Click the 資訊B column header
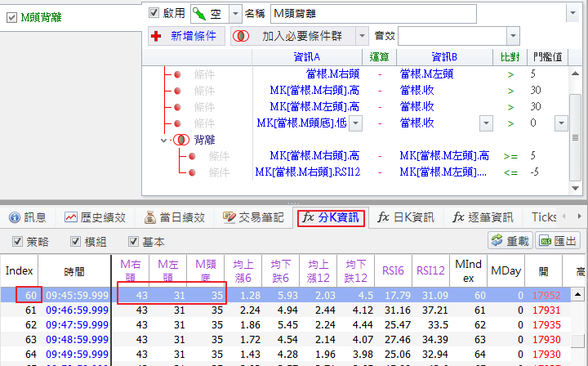This screenshot has height=366, width=588. [x=444, y=57]
